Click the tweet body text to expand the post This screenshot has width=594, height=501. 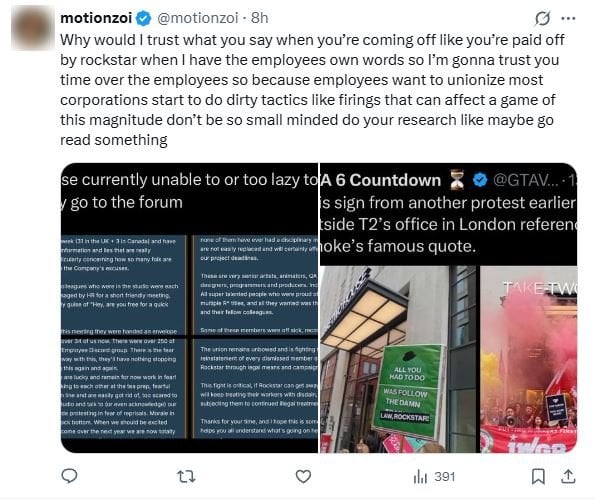tap(312, 90)
